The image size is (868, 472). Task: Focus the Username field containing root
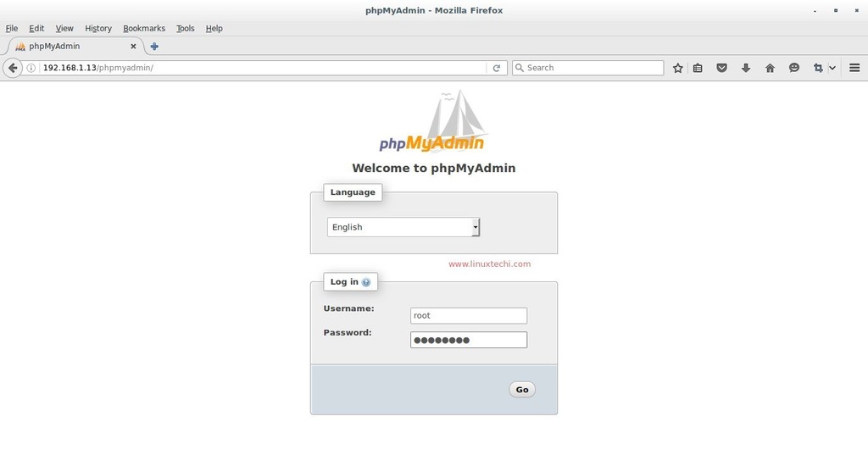tap(469, 316)
